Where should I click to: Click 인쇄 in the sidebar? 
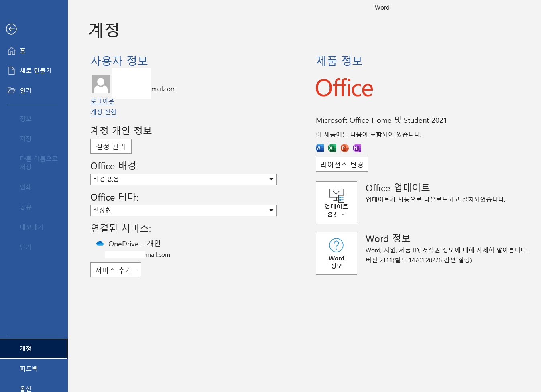(x=34, y=187)
